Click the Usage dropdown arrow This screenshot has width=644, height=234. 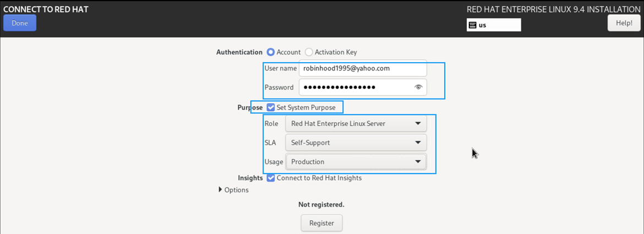(418, 162)
